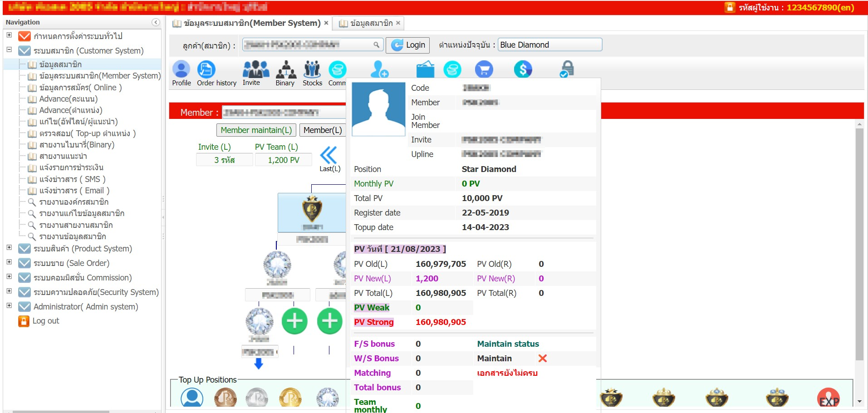
Task: Open สายงานไบนารี่(Binary) in navigation tree
Action: (76, 145)
